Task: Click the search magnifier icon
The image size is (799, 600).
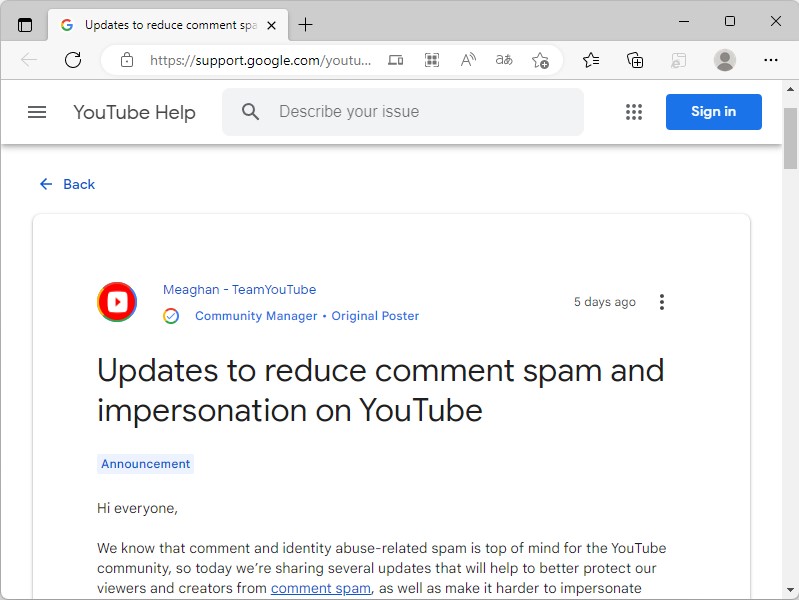Action: point(250,111)
